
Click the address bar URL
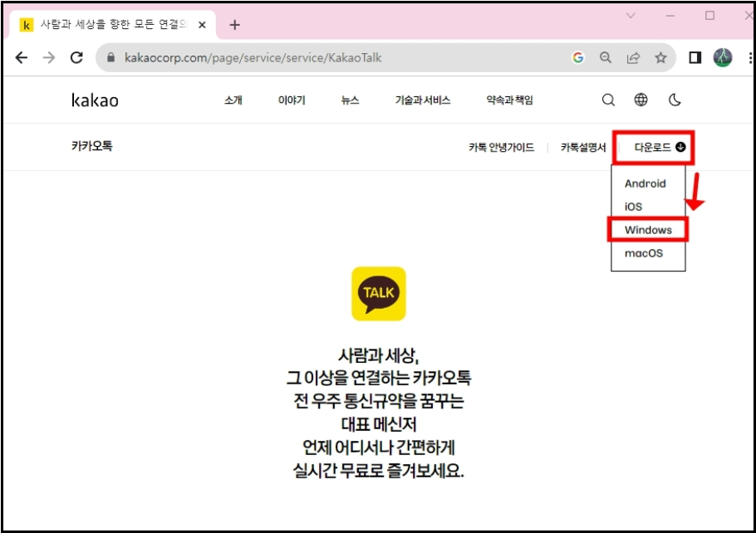click(x=253, y=58)
